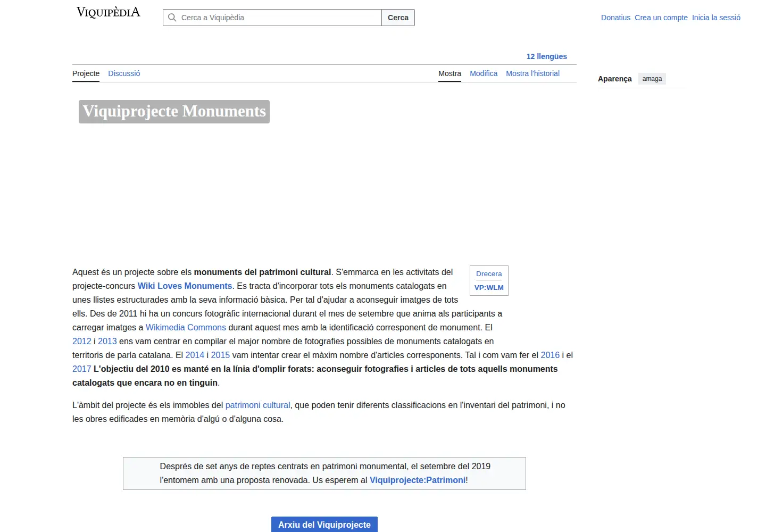Open the 2012 year link
Image resolution: width=766 pixels, height=532 pixels.
82,342
